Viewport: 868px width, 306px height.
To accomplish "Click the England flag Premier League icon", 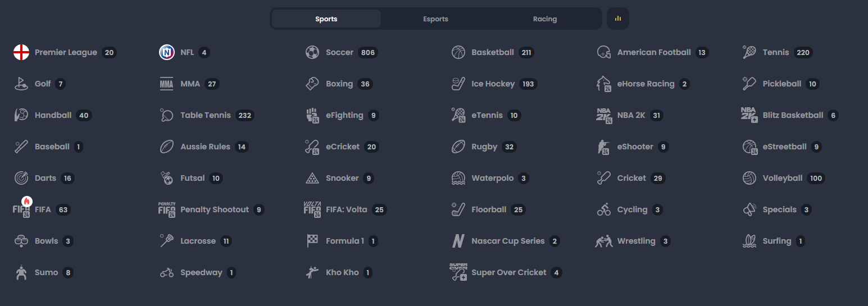I will tap(21, 52).
